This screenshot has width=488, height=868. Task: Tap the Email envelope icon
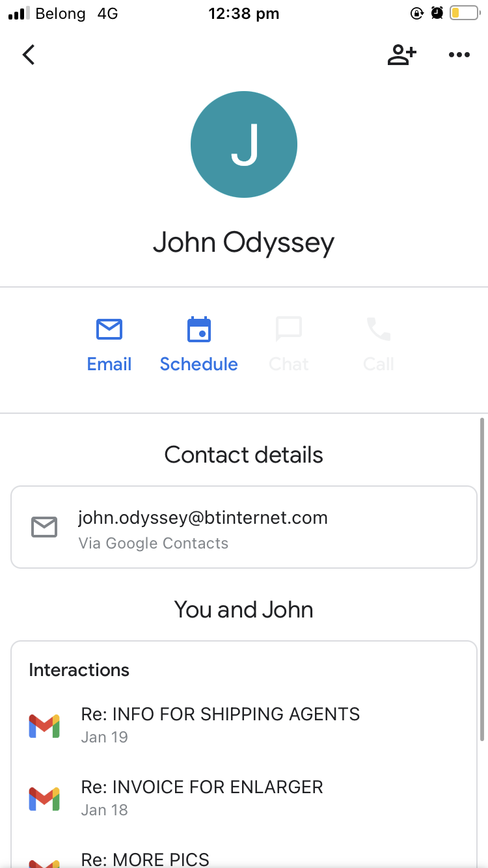click(x=109, y=329)
